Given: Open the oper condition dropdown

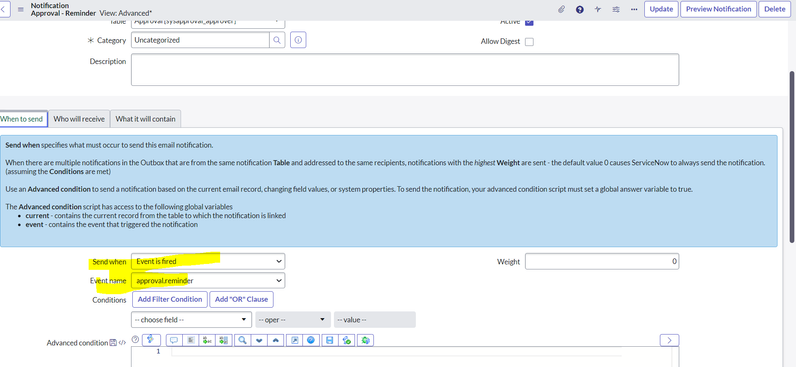Looking at the screenshot, I should click(293, 320).
